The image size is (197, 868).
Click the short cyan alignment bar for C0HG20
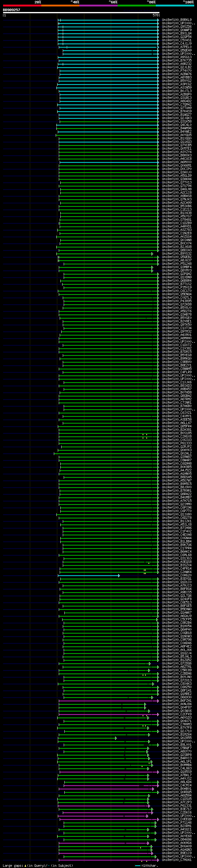pyautogui.click(x=89, y=575)
